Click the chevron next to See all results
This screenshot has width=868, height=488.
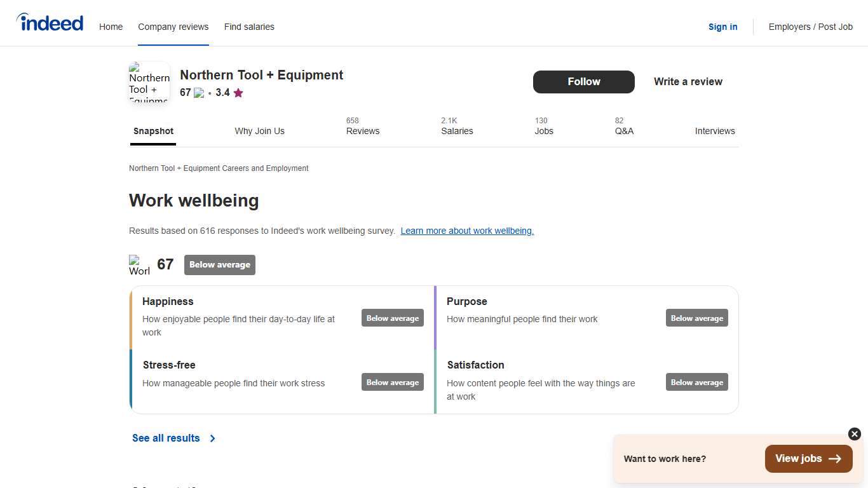213,438
